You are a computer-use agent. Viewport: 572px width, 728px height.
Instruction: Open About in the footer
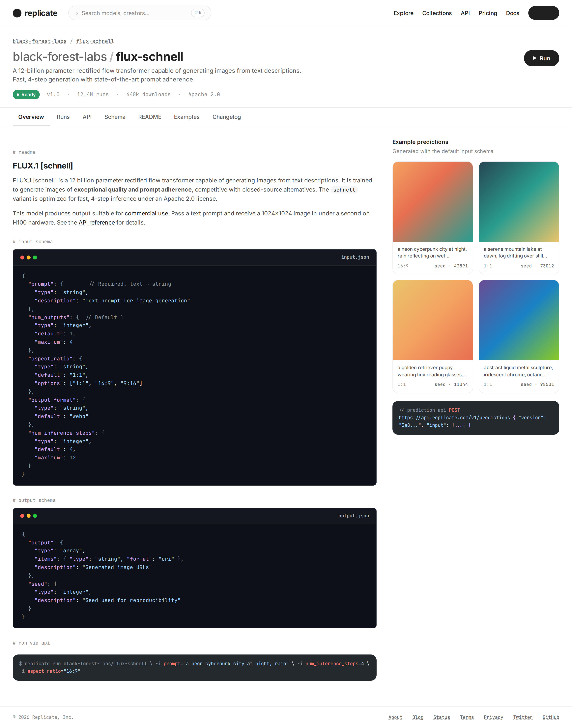[395, 717]
